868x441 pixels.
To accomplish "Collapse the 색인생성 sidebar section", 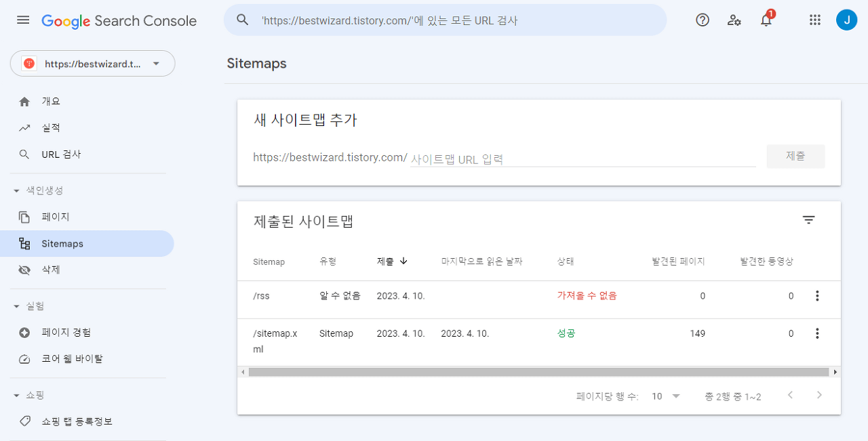I will point(15,190).
